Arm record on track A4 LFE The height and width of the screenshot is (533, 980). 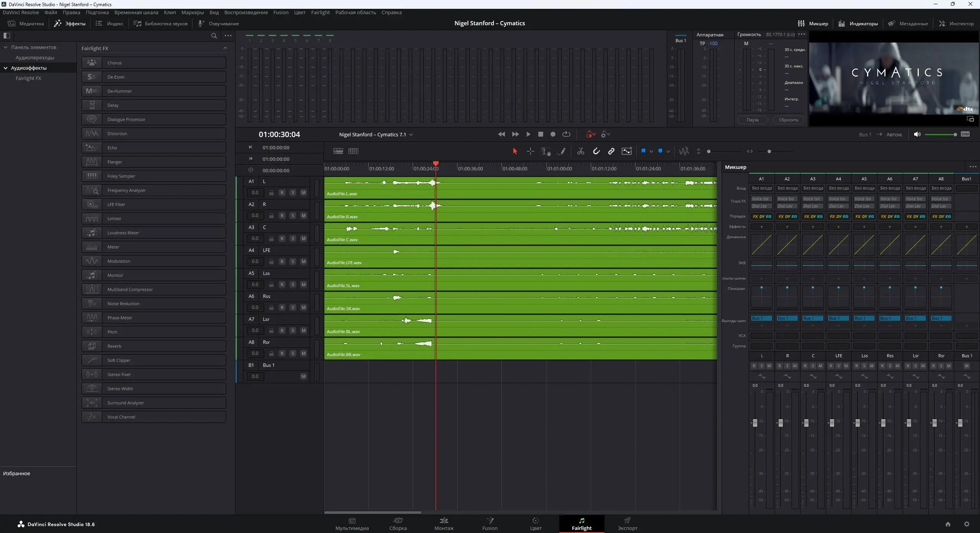282,262
